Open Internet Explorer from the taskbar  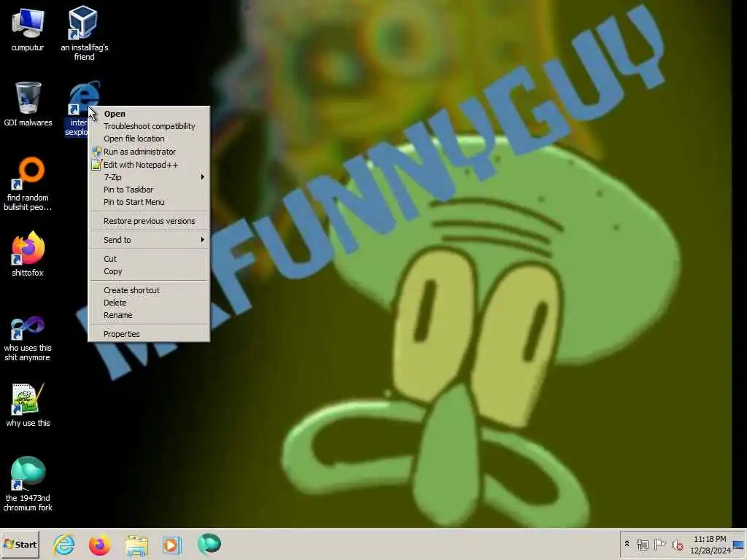click(x=64, y=544)
